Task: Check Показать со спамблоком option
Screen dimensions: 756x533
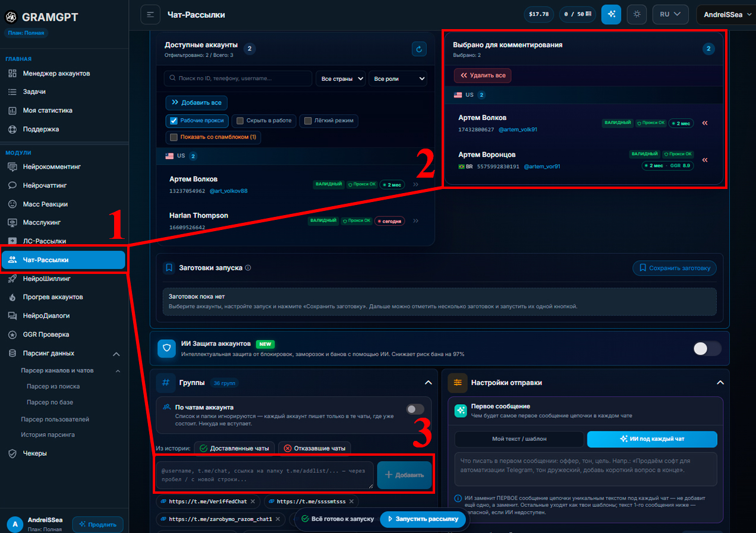Action: click(x=174, y=137)
